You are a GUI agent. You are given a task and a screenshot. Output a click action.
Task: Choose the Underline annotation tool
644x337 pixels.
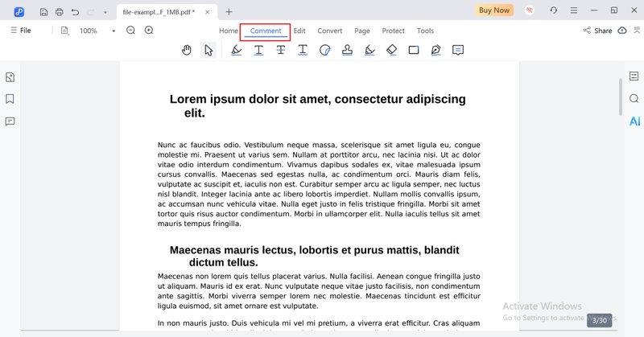pos(258,50)
